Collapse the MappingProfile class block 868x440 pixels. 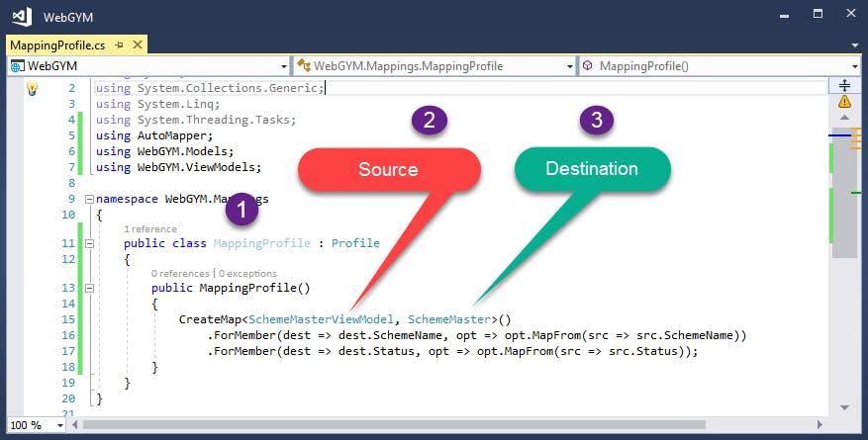tap(88, 243)
